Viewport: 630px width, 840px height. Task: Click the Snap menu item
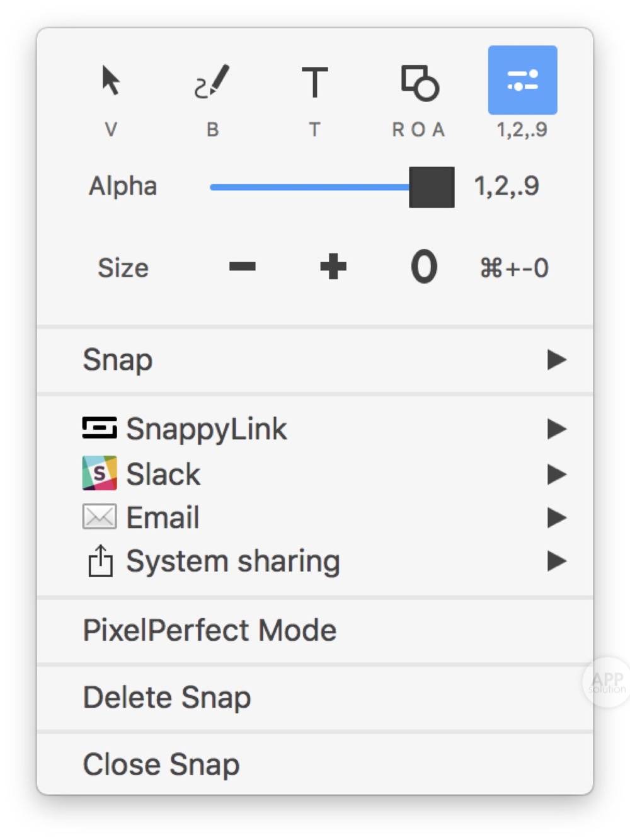[117, 359]
